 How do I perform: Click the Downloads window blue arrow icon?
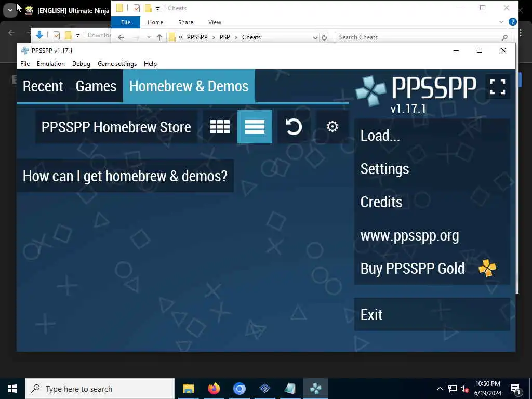click(39, 35)
